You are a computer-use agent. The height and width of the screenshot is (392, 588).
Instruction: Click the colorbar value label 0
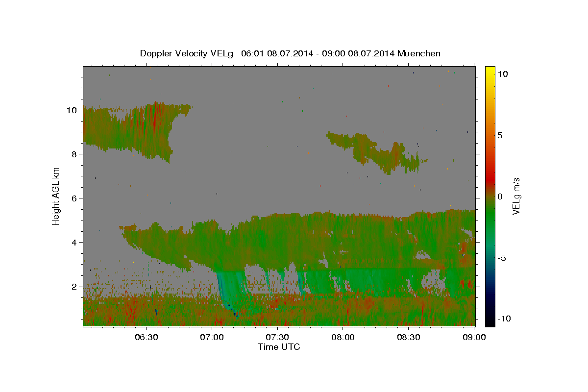[x=500, y=196]
